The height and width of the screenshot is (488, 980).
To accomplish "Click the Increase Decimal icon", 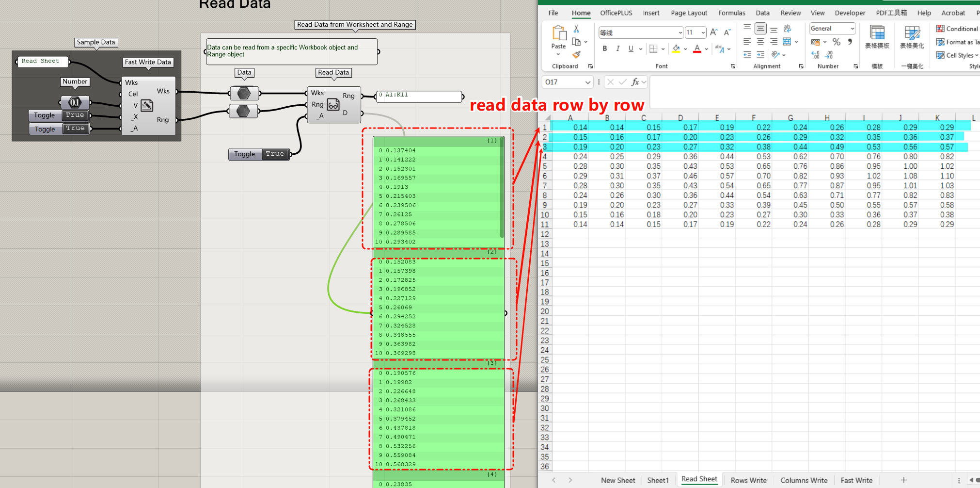I will (815, 55).
